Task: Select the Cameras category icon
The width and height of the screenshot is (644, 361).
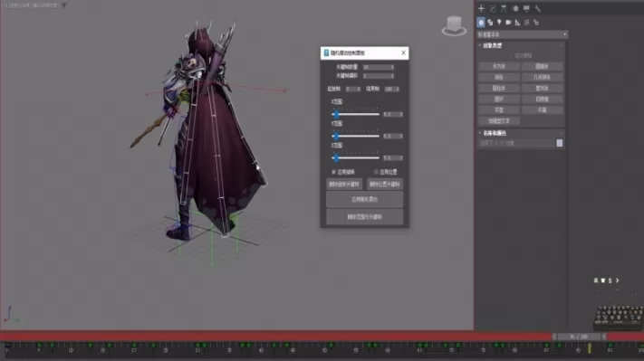Action: 508,22
